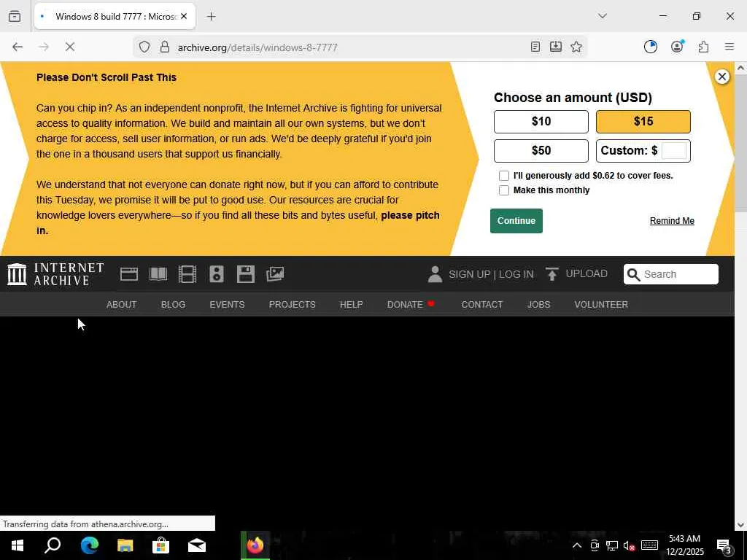Open the Images icon
Image resolution: width=747 pixels, height=560 pixels.
coord(275,274)
